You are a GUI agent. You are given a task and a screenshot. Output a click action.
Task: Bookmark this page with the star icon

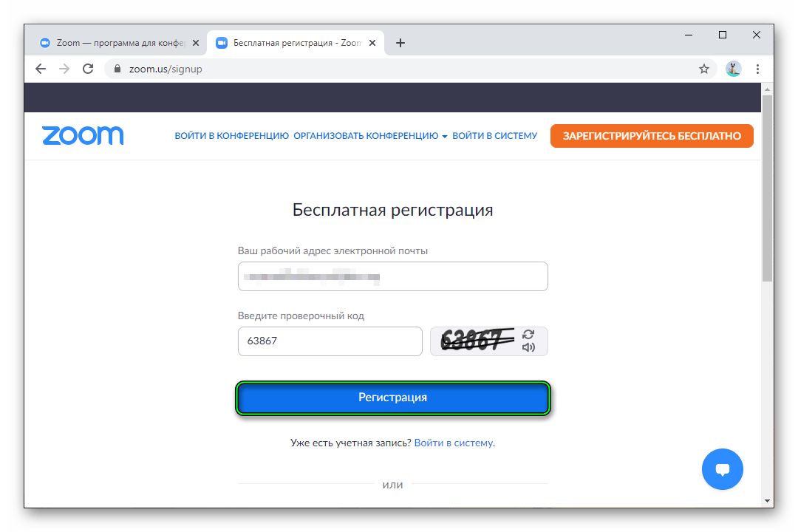tap(704, 69)
